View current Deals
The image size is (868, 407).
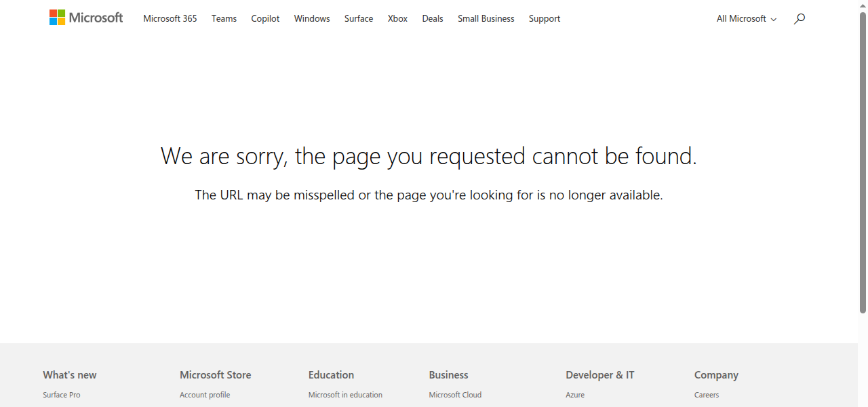pos(432,18)
